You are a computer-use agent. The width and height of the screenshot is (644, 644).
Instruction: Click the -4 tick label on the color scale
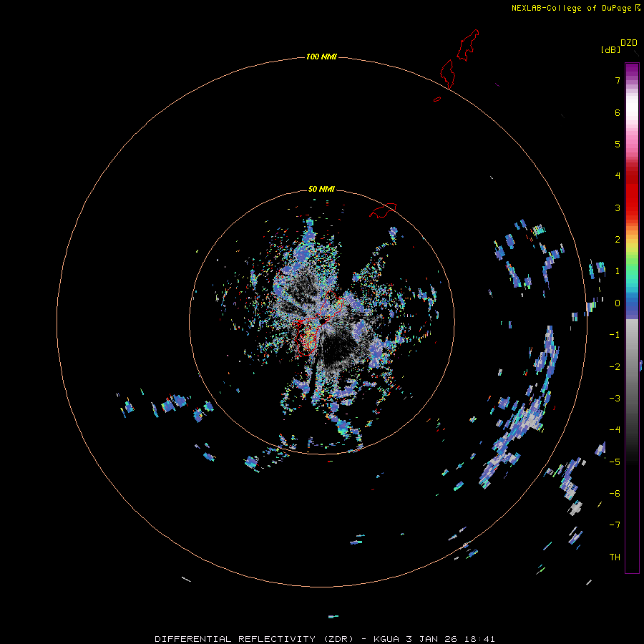pyautogui.click(x=615, y=430)
